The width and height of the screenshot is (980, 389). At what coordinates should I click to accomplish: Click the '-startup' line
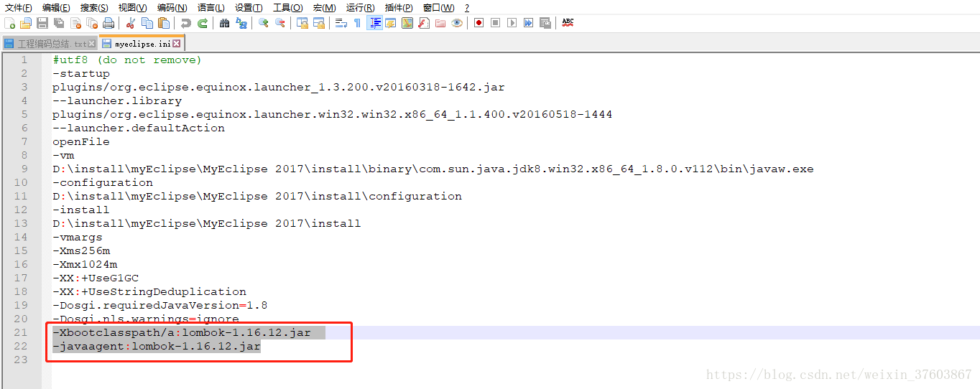[81, 74]
